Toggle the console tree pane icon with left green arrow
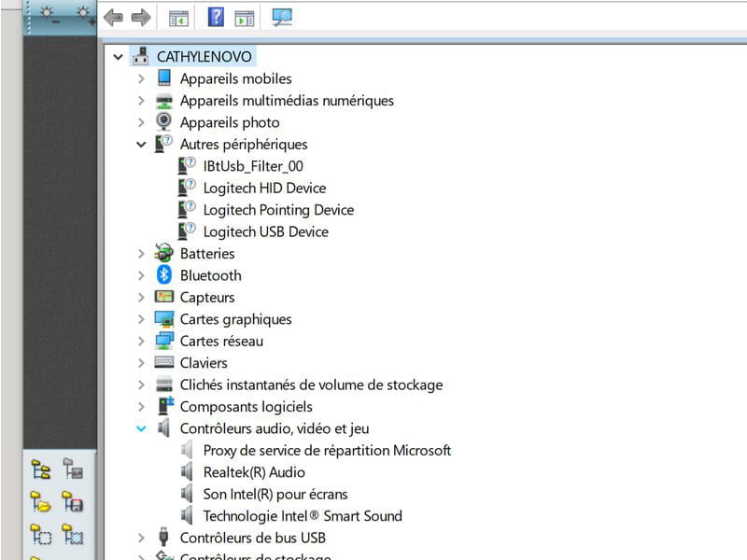747x560 pixels. (178, 19)
